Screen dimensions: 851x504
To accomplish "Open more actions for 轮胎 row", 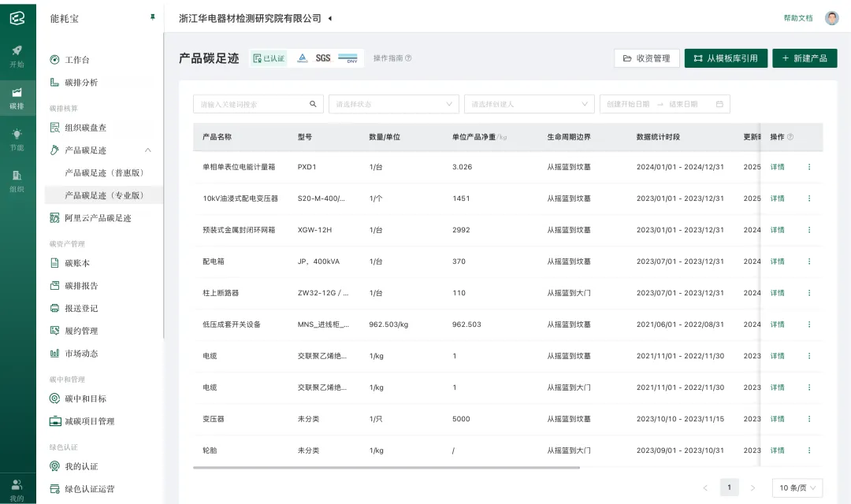I will (808, 450).
